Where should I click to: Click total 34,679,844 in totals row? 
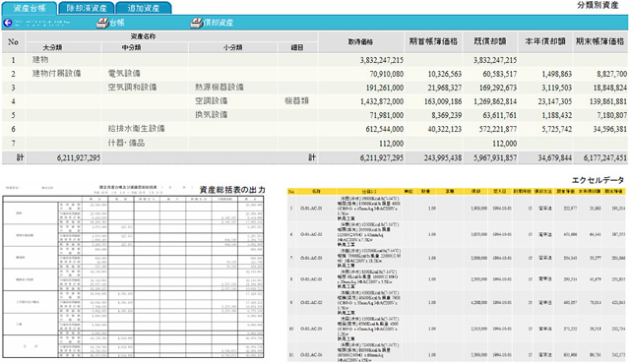(555, 158)
